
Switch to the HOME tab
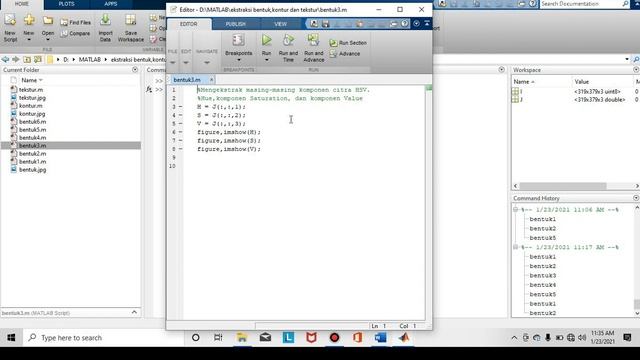(22, 4)
